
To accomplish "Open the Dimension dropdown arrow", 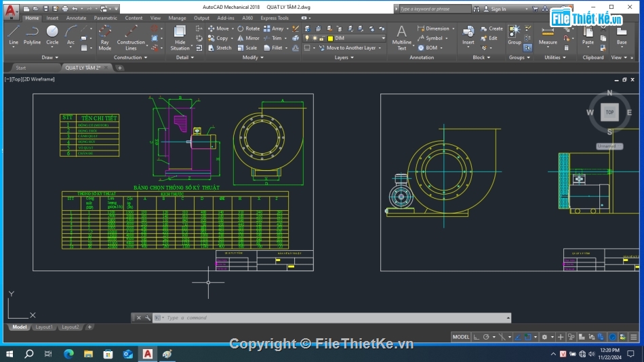I will 454,28.
